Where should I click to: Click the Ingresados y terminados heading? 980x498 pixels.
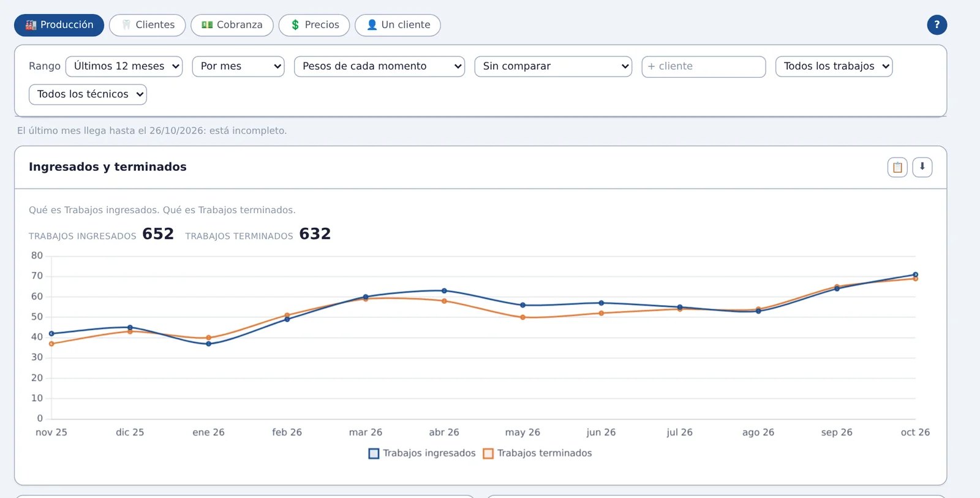108,167
